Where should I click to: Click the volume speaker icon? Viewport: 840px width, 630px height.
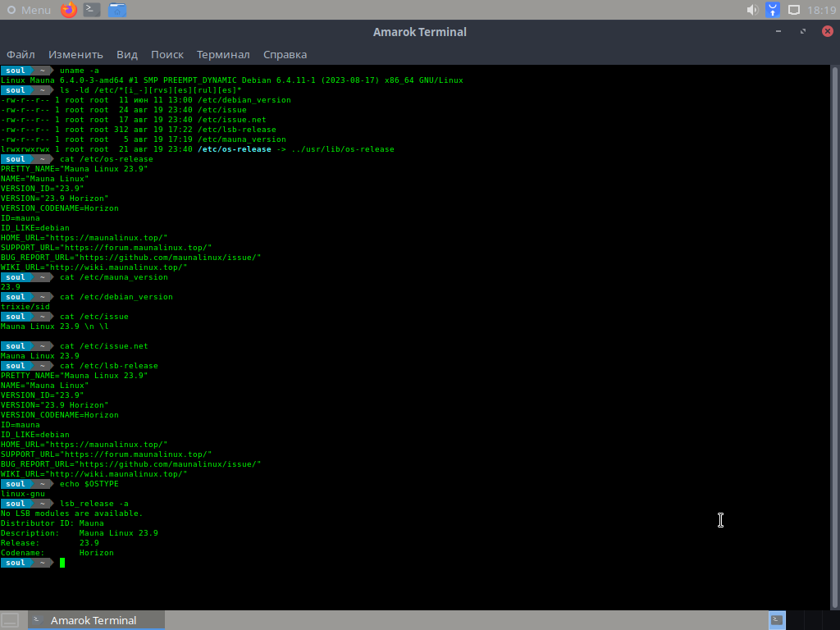pos(753,10)
